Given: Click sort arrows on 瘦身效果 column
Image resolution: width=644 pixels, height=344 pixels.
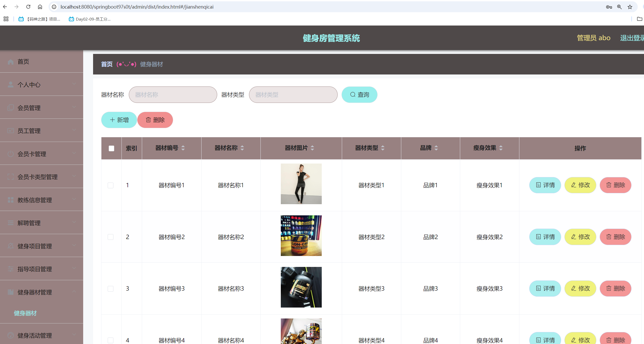Looking at the screenshot, I should (501, 148).
